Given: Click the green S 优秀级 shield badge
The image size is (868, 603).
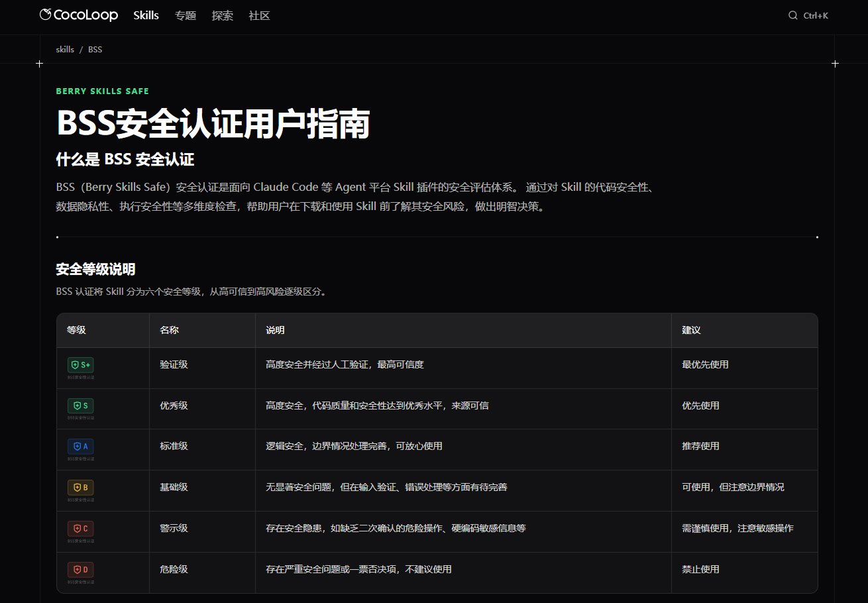Looking at the screenshot, I should [x=80, y=405].
